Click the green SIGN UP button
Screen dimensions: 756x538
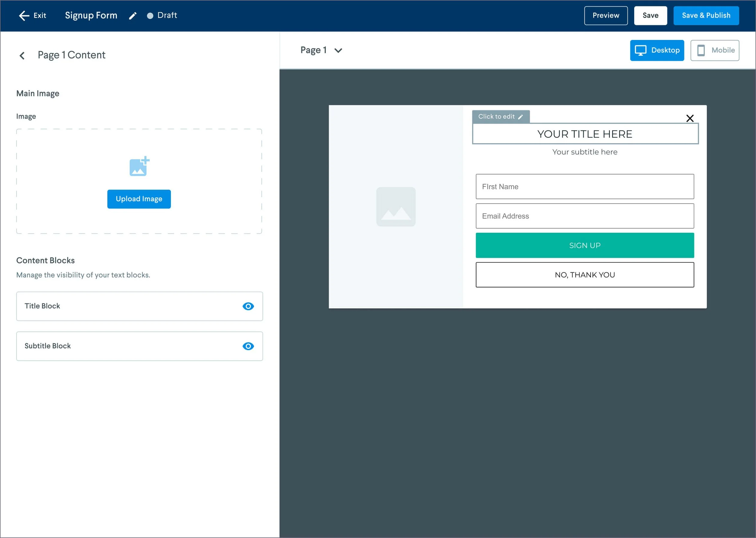click(585, 245)
